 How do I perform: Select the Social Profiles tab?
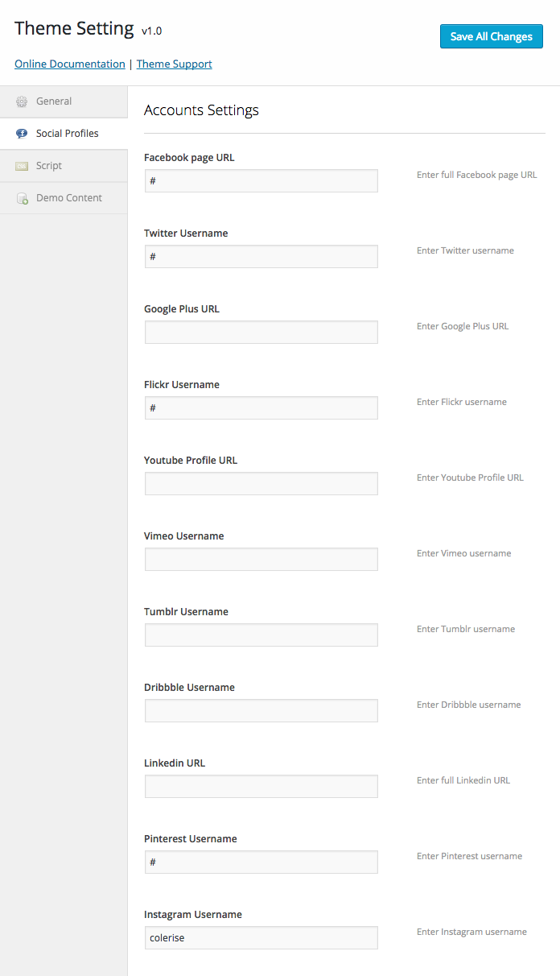[x=68, y=134]
